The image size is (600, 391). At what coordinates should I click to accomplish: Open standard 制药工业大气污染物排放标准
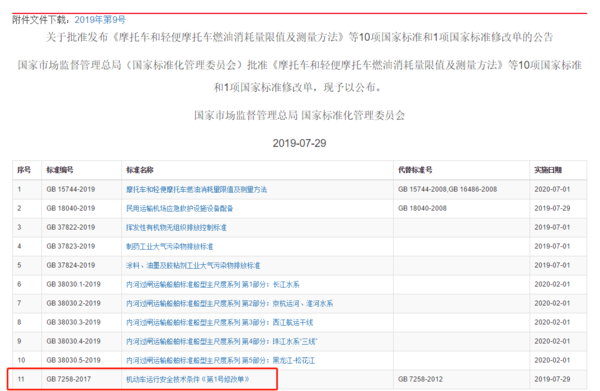(x=170, y=246)
